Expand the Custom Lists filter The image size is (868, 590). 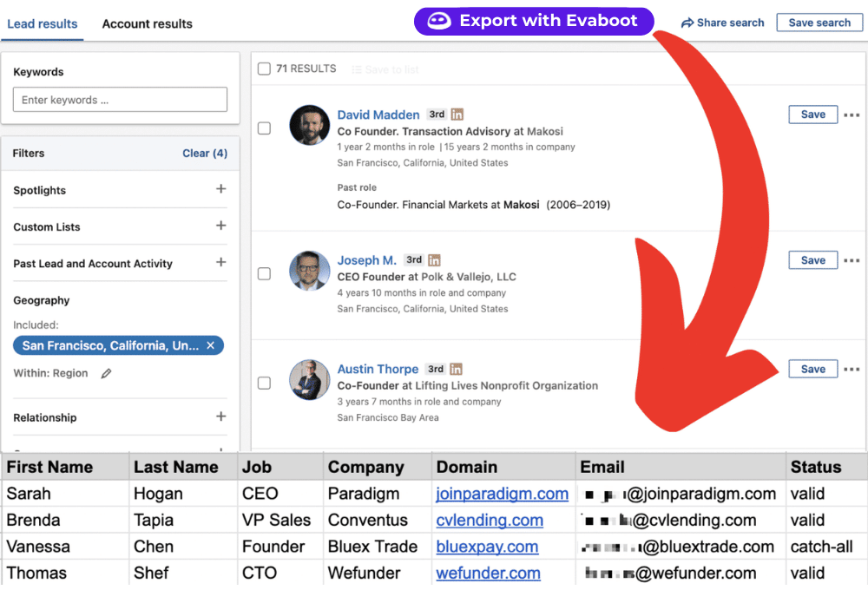coord(221,226)
